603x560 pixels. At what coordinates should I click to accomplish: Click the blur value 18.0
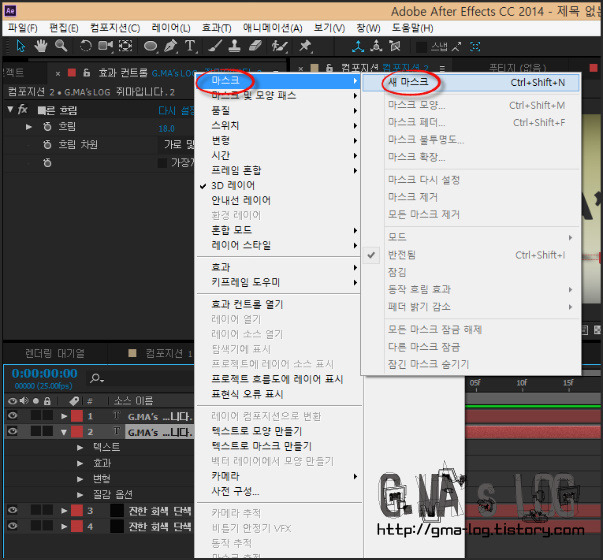[x=167, y=128]
